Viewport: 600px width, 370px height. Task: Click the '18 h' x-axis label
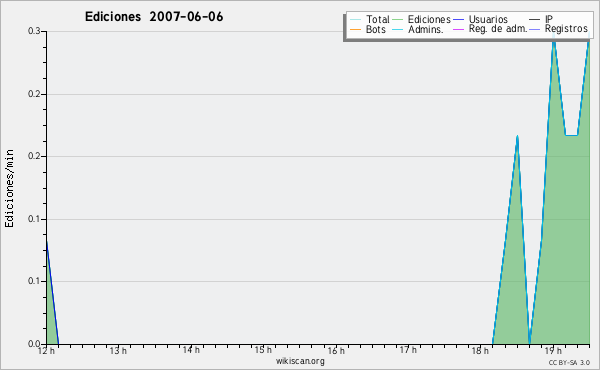click(480, 350)
